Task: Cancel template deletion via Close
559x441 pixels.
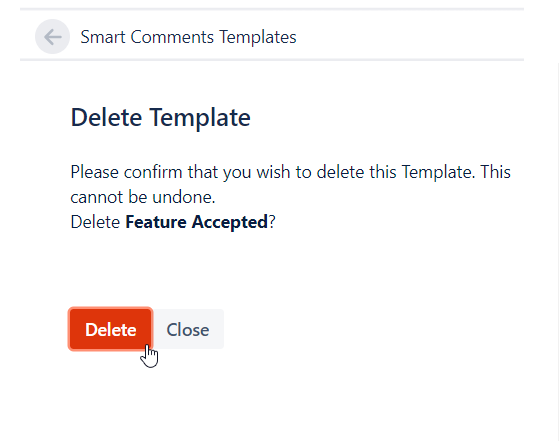Action: pos(188,329)
